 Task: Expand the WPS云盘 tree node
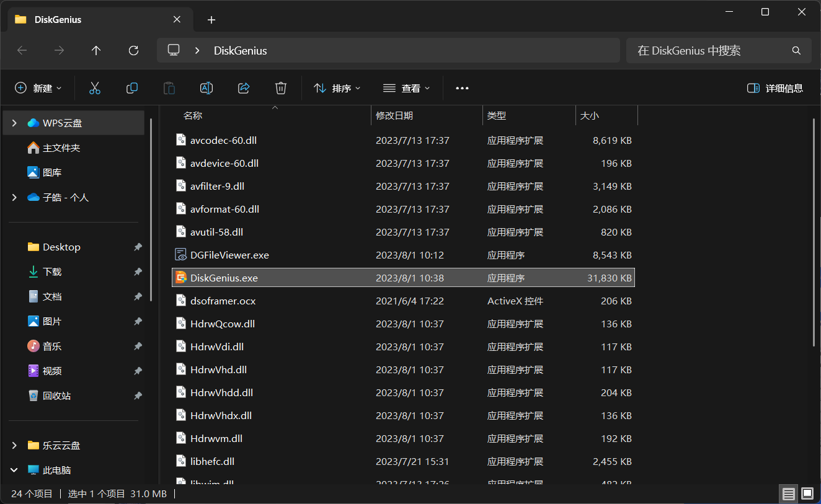coord(14,123)
